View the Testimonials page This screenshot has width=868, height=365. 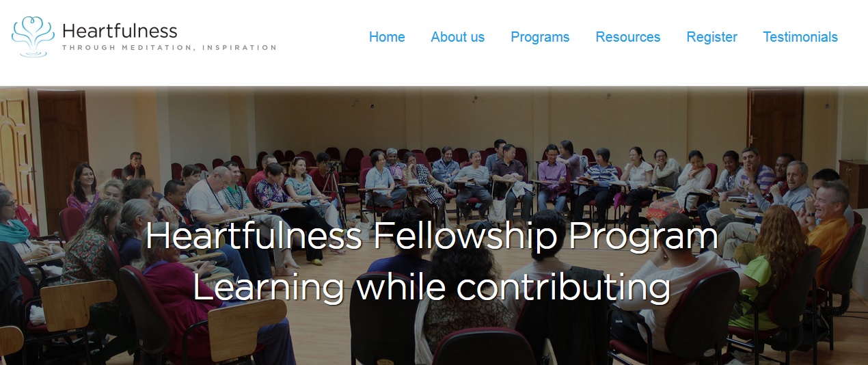(800, 37)
